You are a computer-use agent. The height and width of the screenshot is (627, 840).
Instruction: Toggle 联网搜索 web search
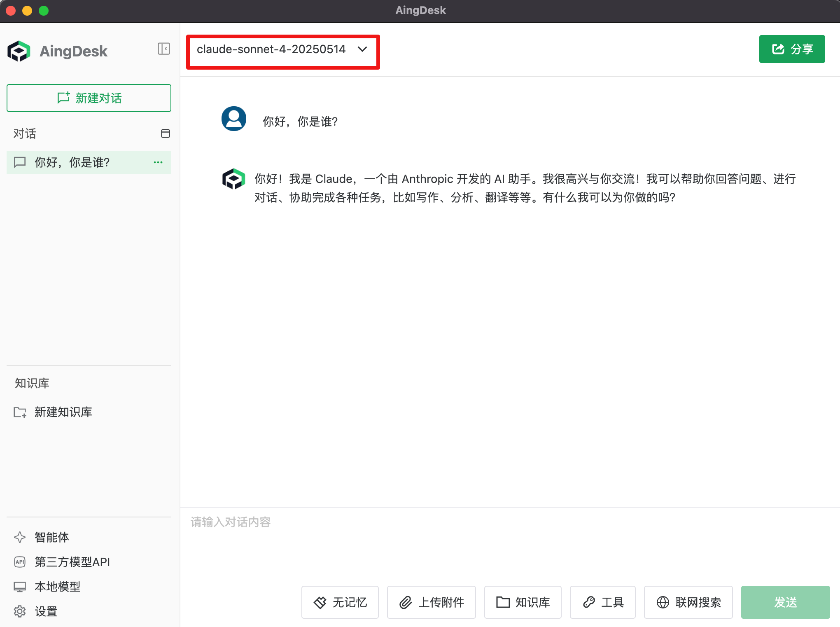688,602
